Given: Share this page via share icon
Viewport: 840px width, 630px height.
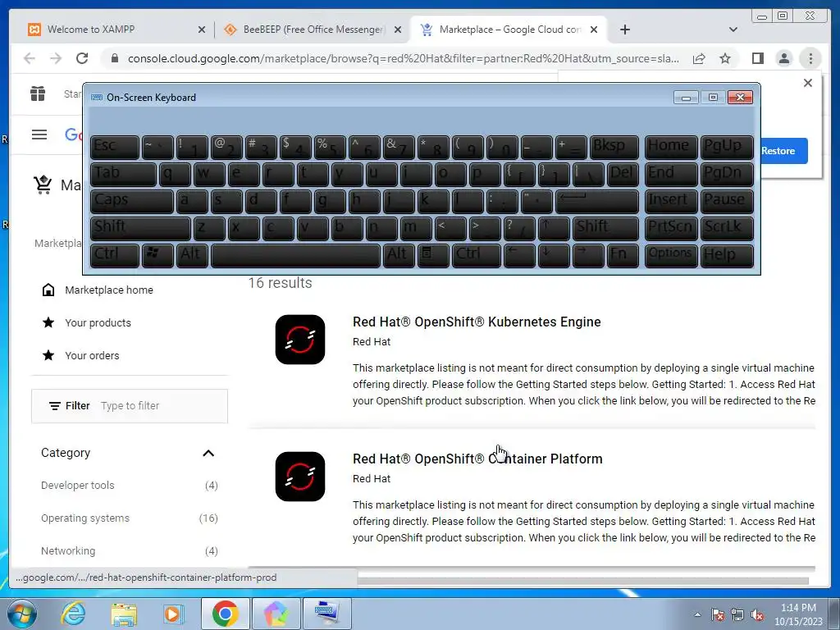Looking at the screenshot, I should (699, 58).
